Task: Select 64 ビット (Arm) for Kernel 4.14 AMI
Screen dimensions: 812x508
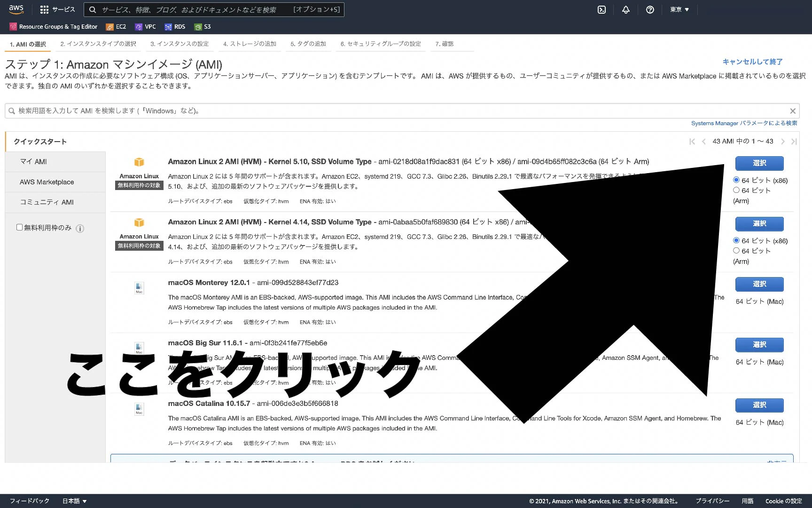Action: [736, 251]
